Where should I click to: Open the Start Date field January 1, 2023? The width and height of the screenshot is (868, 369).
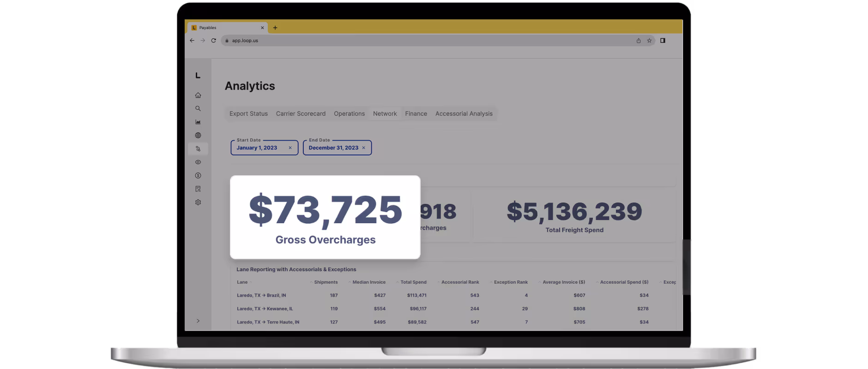coord(265,148)
